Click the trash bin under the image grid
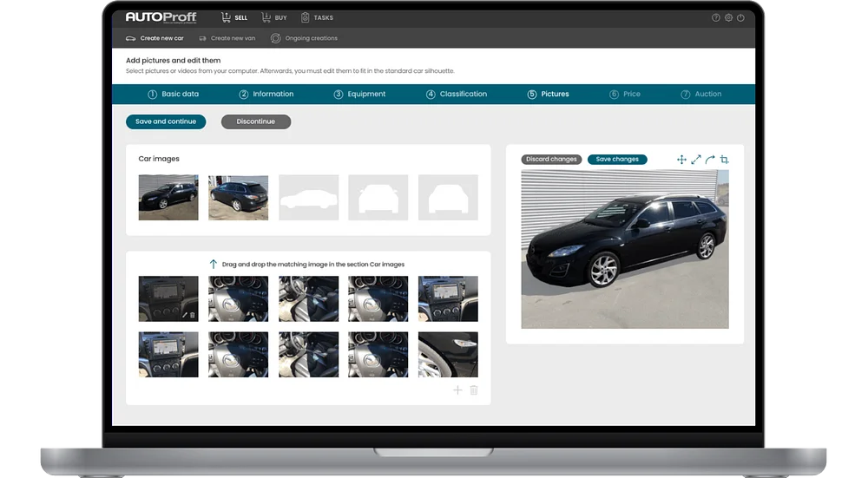Viewport: 868px width, 478px height. tap(474, 390)
